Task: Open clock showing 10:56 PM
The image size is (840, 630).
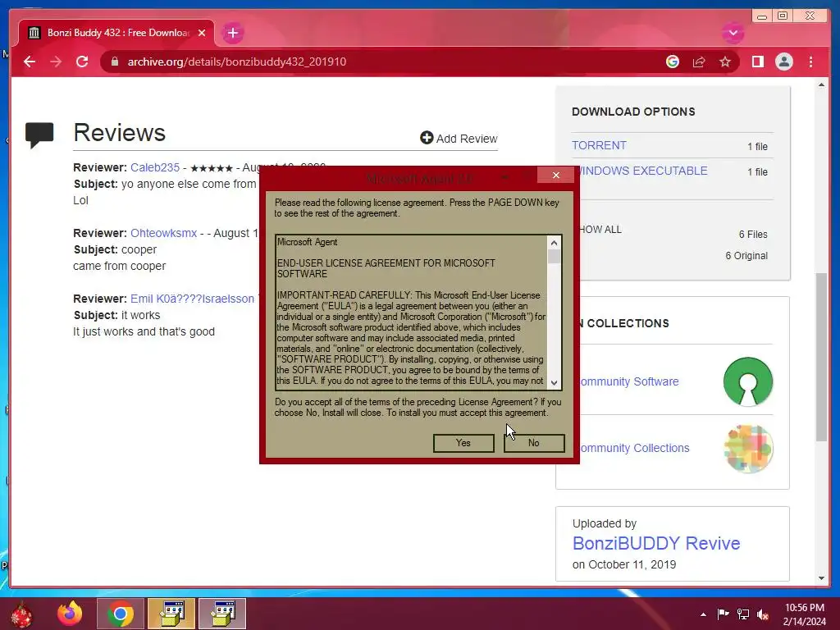Action: 805,614
